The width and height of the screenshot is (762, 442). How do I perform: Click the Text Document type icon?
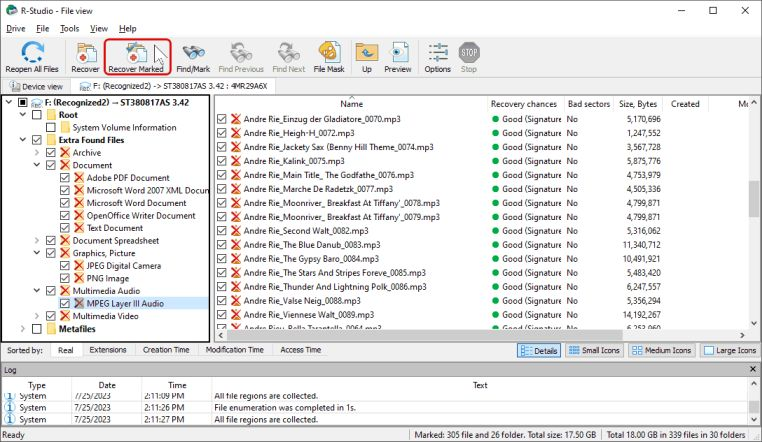pyautogui.click(x=79, y=228)
